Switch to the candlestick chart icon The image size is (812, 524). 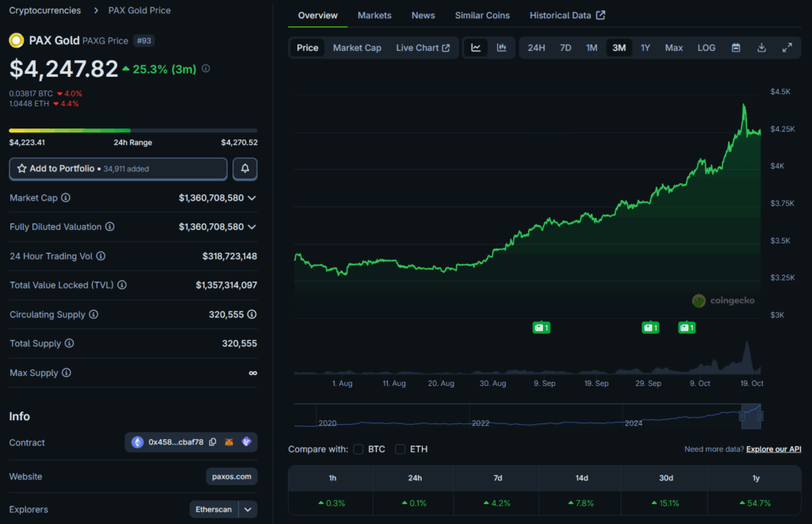coord(501,48)
